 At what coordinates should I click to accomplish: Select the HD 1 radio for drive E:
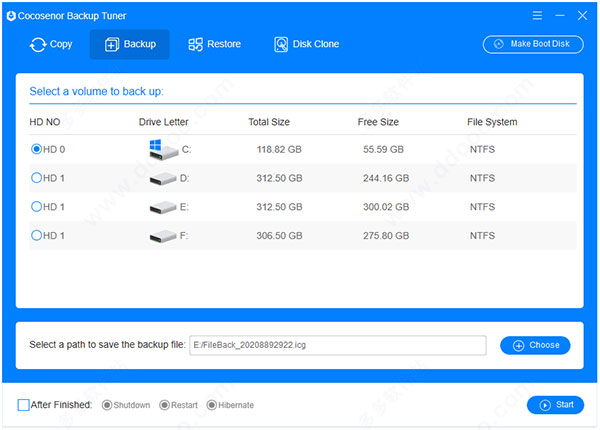point(36,207)
